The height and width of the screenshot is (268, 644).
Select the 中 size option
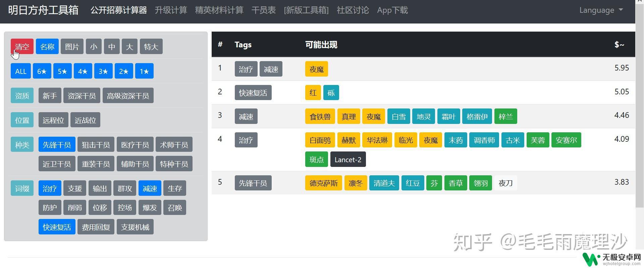[x=112, y=46]
